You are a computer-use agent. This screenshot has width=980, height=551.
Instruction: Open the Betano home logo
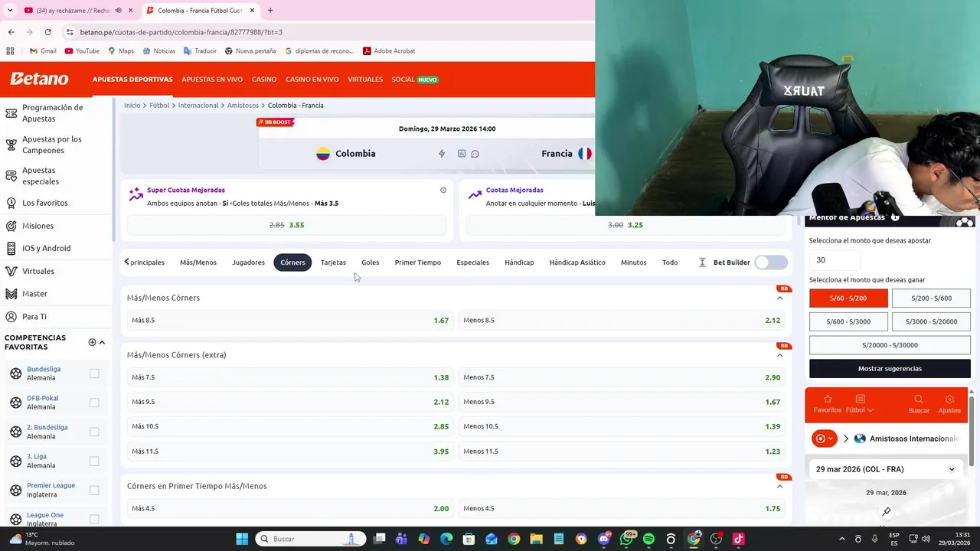[39, 79]
